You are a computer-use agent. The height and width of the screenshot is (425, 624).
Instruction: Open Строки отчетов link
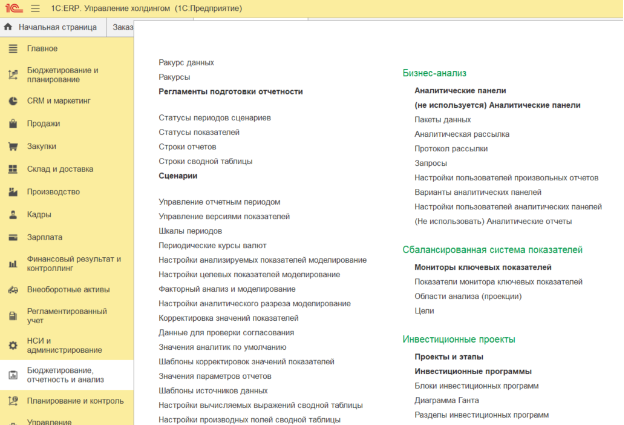point(187,147)
